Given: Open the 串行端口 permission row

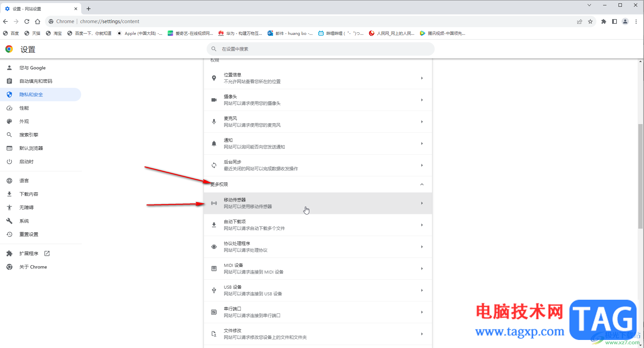Looking at the screenshot, I should tap(318, 312).
